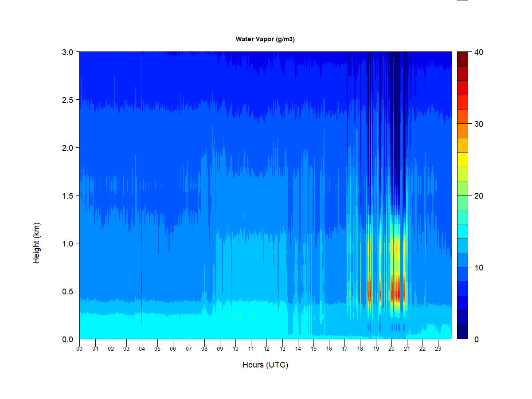The height and width of the screenshot is (399, 532).
Task: Click the 20 hour tick label
Action: click(x=391, y=348)
